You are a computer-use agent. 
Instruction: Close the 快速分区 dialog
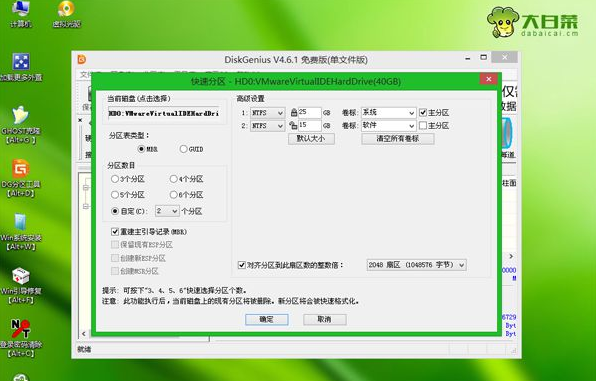pos(488,79)
